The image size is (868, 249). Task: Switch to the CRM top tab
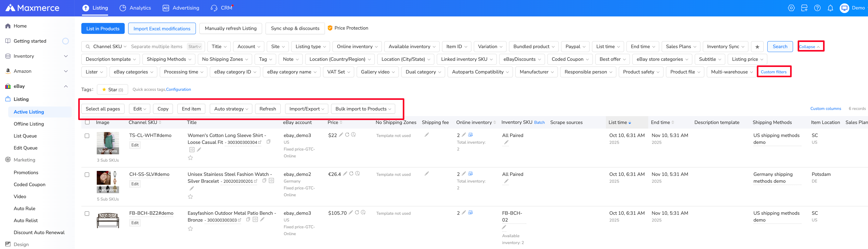click(222, 8)
